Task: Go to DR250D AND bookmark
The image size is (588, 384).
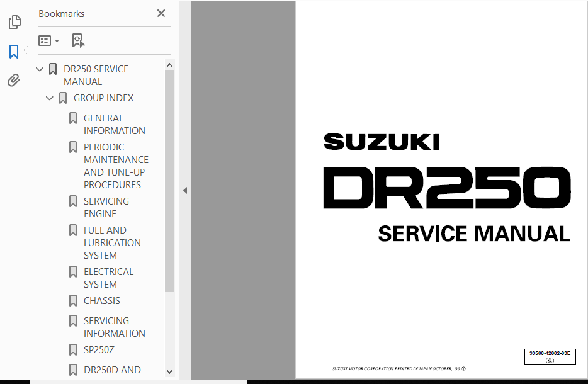Action: (112, 370)
